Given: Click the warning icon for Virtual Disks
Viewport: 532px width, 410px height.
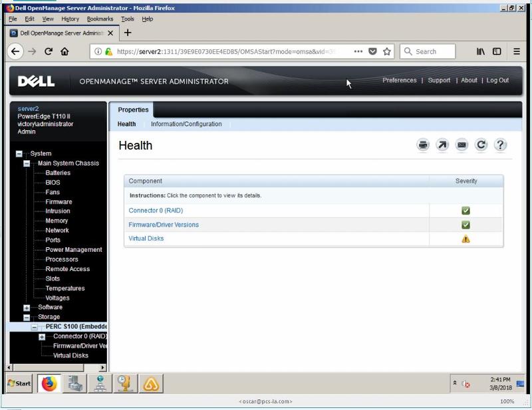Looking at the screenshot, I should pos(466,239).
